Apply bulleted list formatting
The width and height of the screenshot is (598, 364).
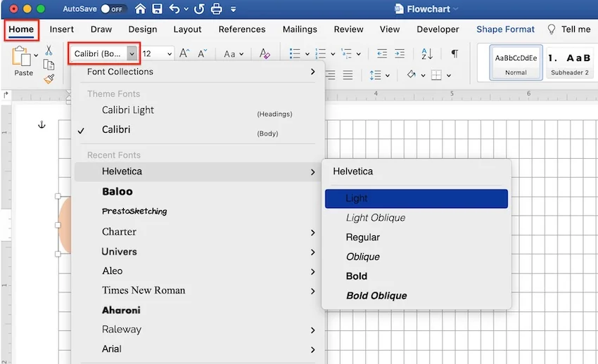pos(295,53)
